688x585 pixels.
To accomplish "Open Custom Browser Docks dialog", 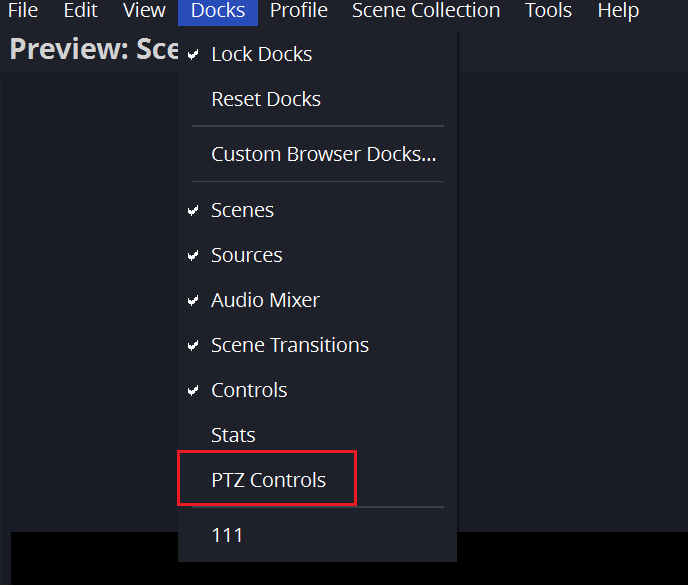I will [323, 155].
